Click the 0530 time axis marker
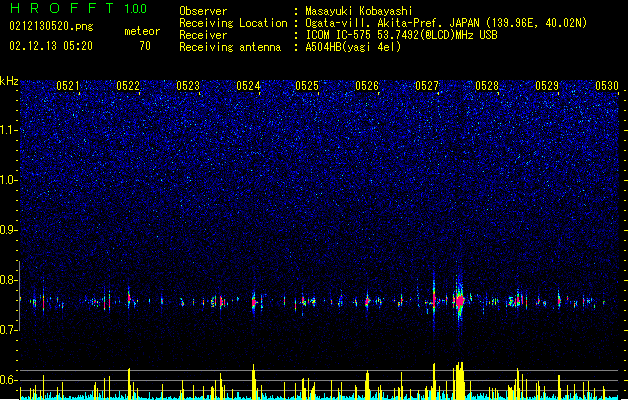 pos(607,86)
